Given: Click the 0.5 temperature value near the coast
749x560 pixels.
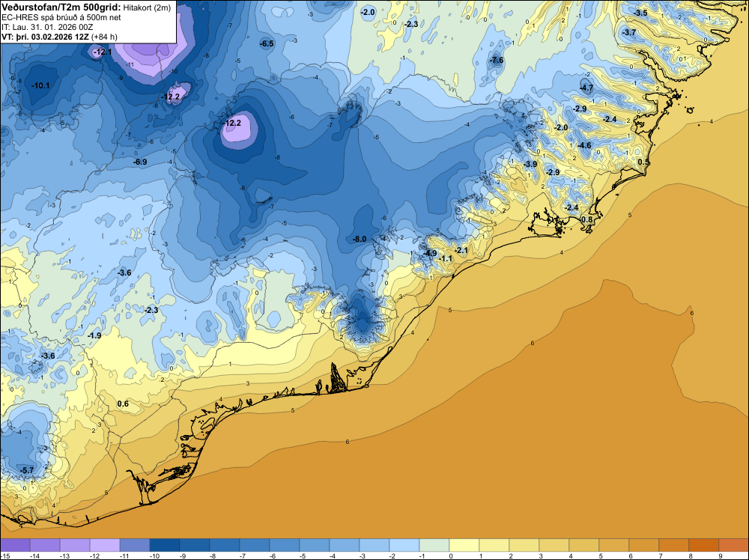Looking at the screenshot, I should click(x=643, y=162).
